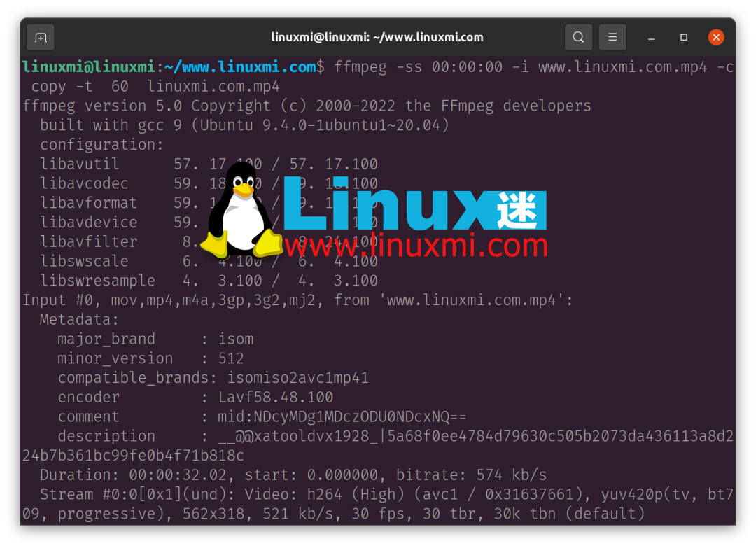Open the hamburger menu

pos(612,37)
